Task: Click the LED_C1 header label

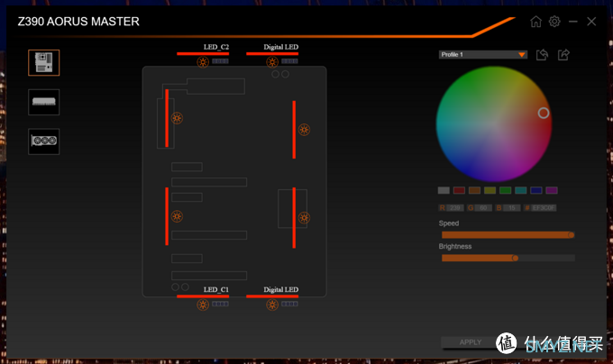Action: tap(216, 290)
